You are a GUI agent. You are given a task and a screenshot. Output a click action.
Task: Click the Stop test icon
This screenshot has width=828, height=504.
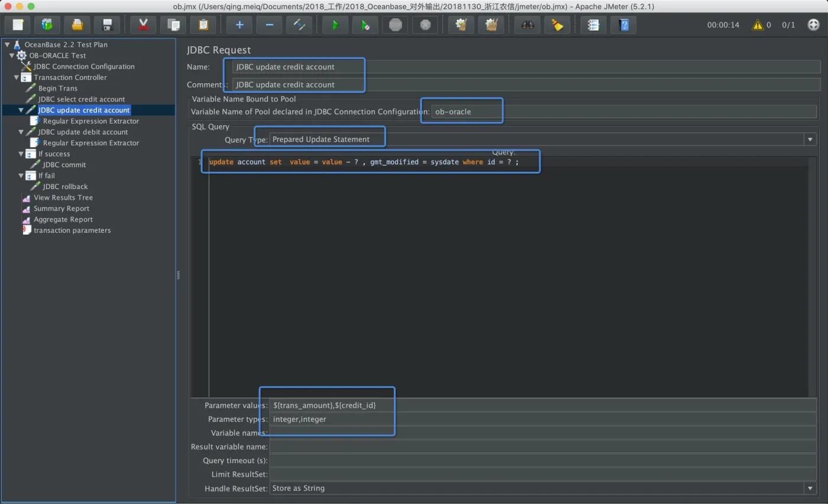[396, 25]
